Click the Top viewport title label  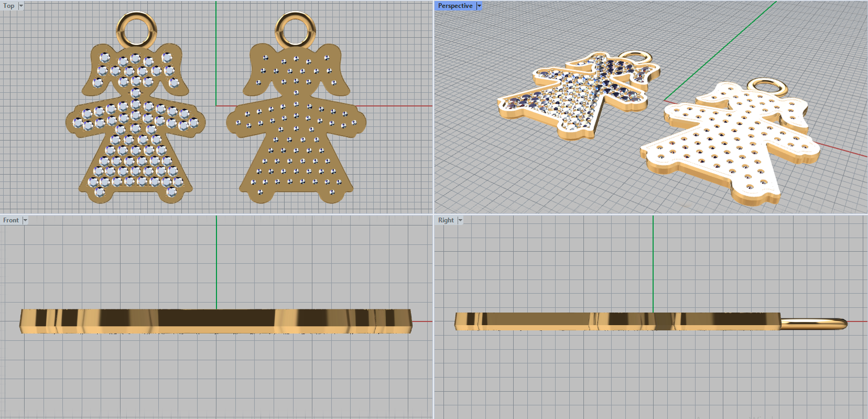[x=9, y=5]
